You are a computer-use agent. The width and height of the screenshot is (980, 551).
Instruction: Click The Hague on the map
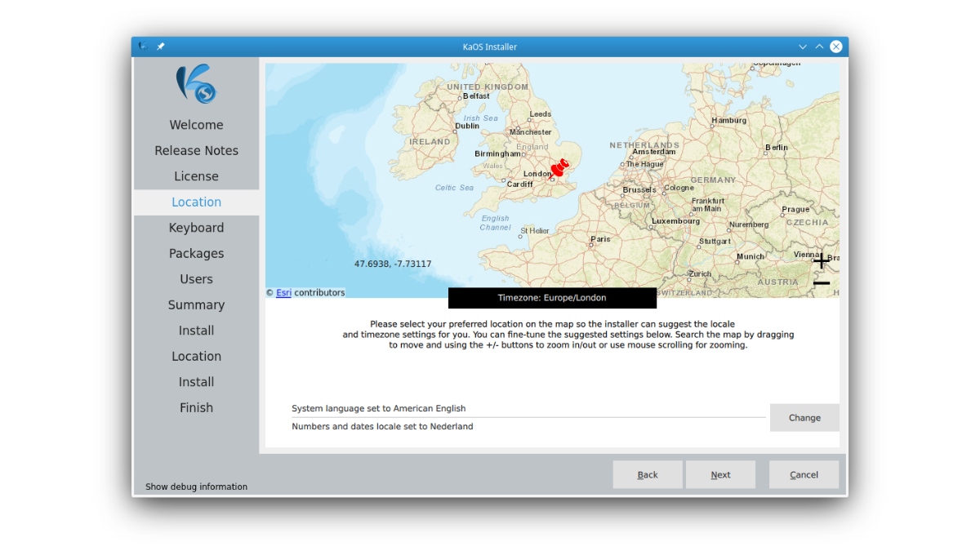[645, 164]
